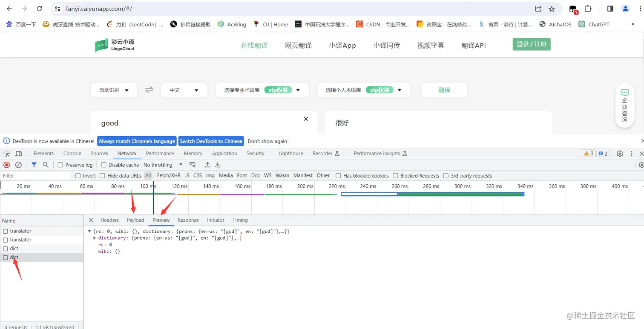Open the Payload request tab
644x329 pixels.
tap(135, 220)
